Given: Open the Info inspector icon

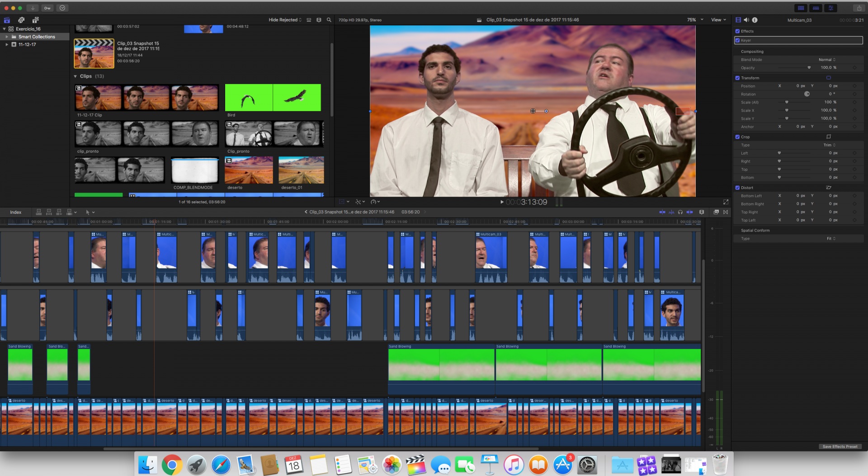Looking at the screenshot, I should coord(755,20).
